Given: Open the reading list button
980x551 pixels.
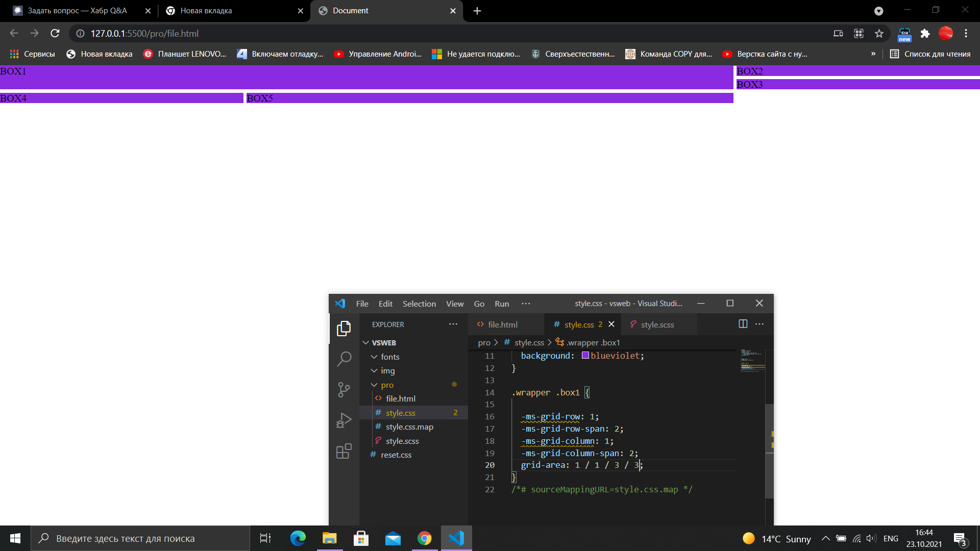Looking at the screenshot, I should click(930, 54).
